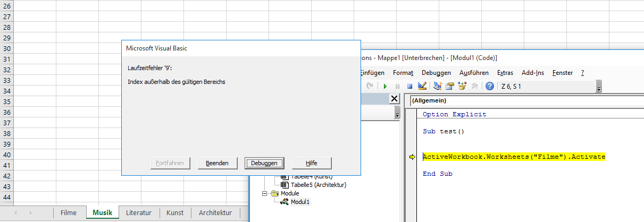Click the Pause/Break toolbar icon
The height and width of the screenshot is (222, 644).
[397, 86]
